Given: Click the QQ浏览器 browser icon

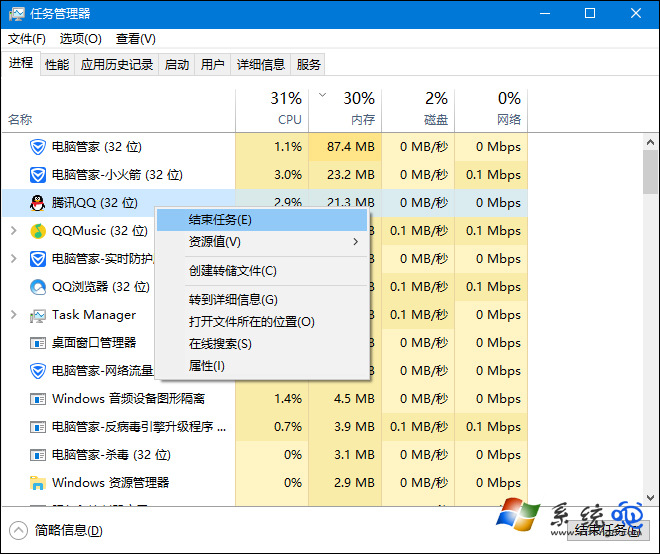Looking at the screenshot, I should [x=38, y=287].
